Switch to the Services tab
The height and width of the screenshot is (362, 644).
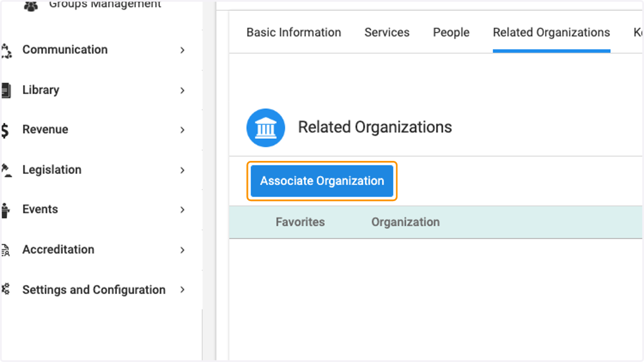pos(387,33)
